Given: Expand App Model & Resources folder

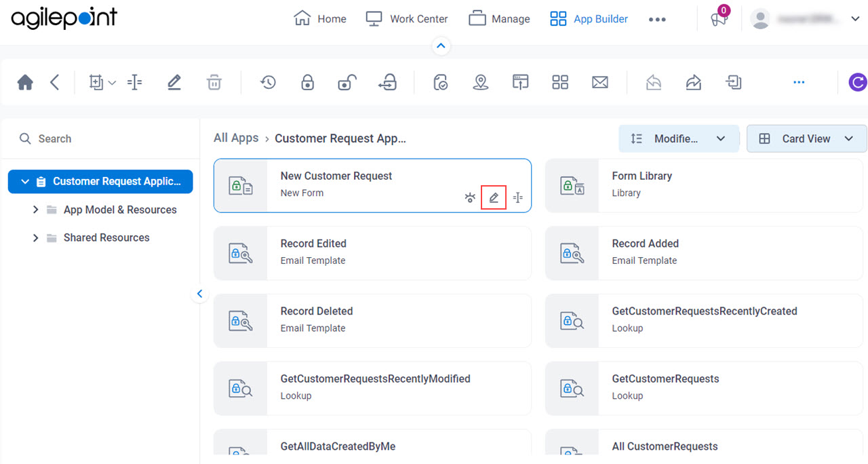Looking at the screenshot, I should (x=36, y=210).
